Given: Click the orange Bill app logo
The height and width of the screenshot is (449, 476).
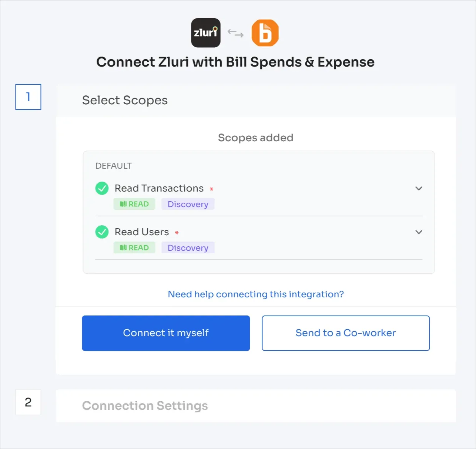Looking at the screenshot, I should (265, 33).
